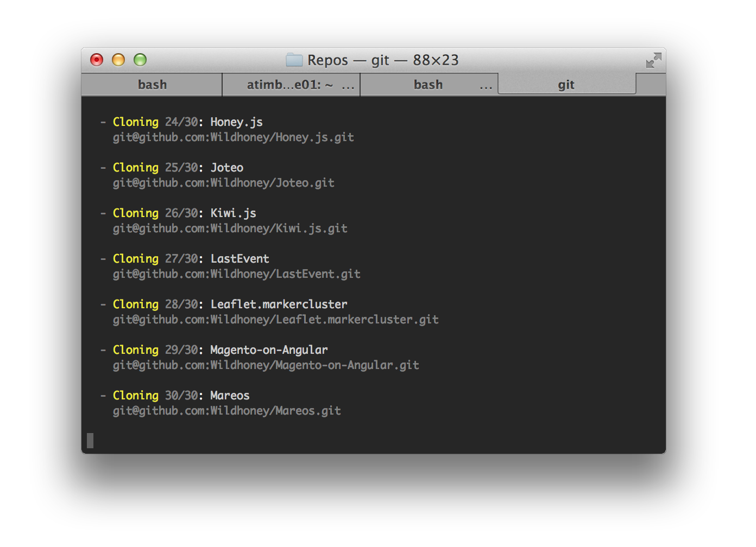Zoom the window with the green button
Viewport: 756px width, 547px height.
[140, 60]
